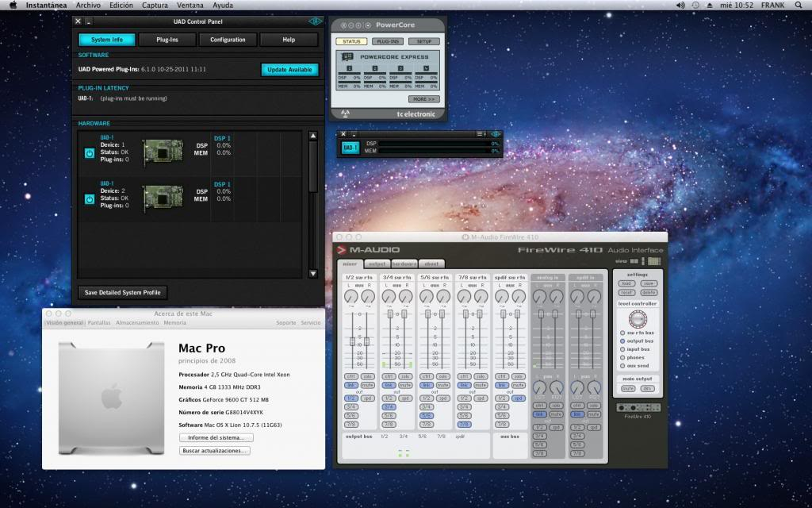
Task: Expand PowerCore details with MORE >>
Action: point(423,99)
